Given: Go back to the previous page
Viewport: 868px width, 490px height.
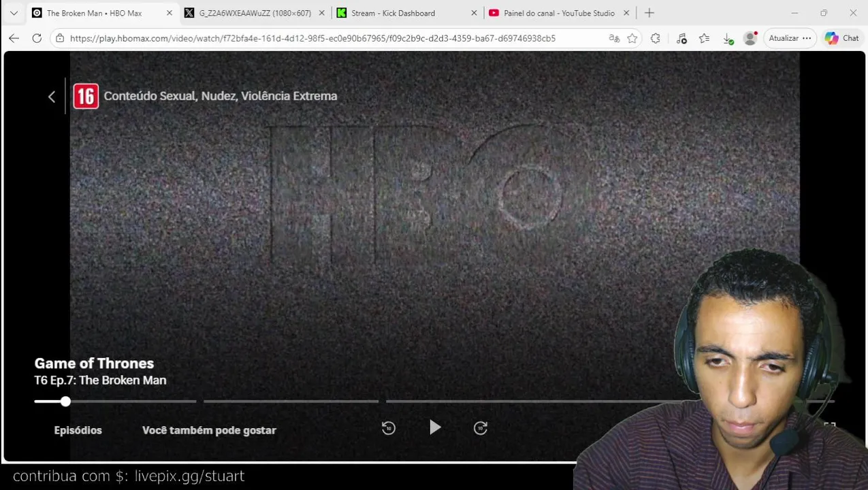Looking at the screenshot, I should point(14,38).
